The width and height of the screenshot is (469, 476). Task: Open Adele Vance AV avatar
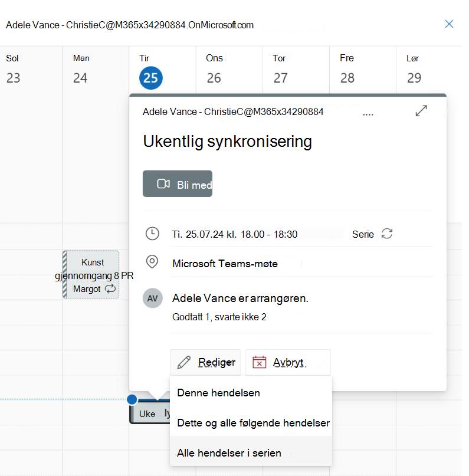point(152,298)
